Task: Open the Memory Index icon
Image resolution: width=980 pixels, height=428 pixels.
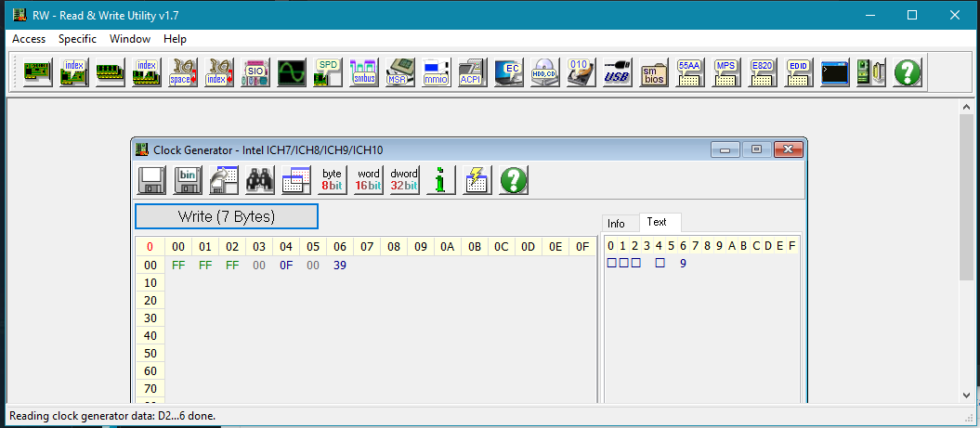Action: [x=147, y=72]
